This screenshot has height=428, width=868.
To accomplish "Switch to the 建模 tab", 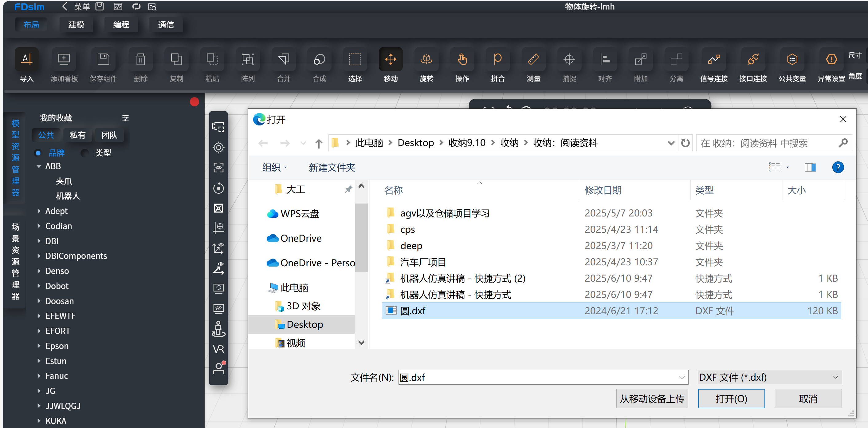I will [76, 25].
